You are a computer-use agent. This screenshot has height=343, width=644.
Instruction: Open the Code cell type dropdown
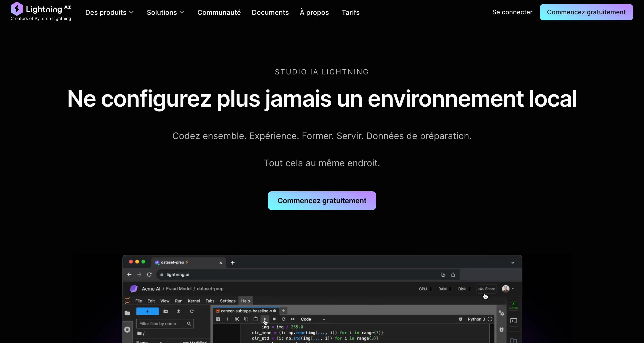point(313,319)
